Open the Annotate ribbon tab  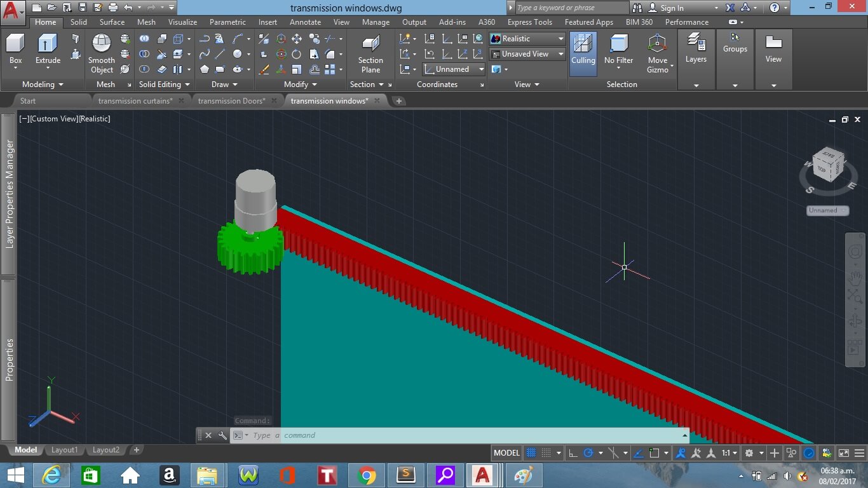305,22
